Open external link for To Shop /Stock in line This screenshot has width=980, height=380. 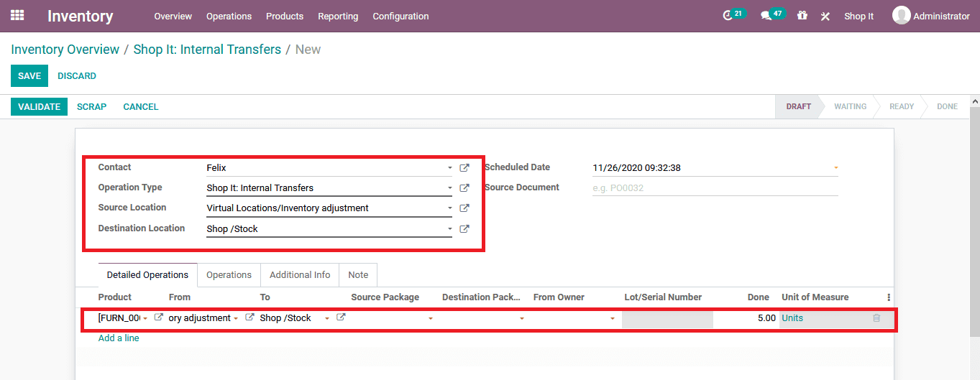coord(341,318)
